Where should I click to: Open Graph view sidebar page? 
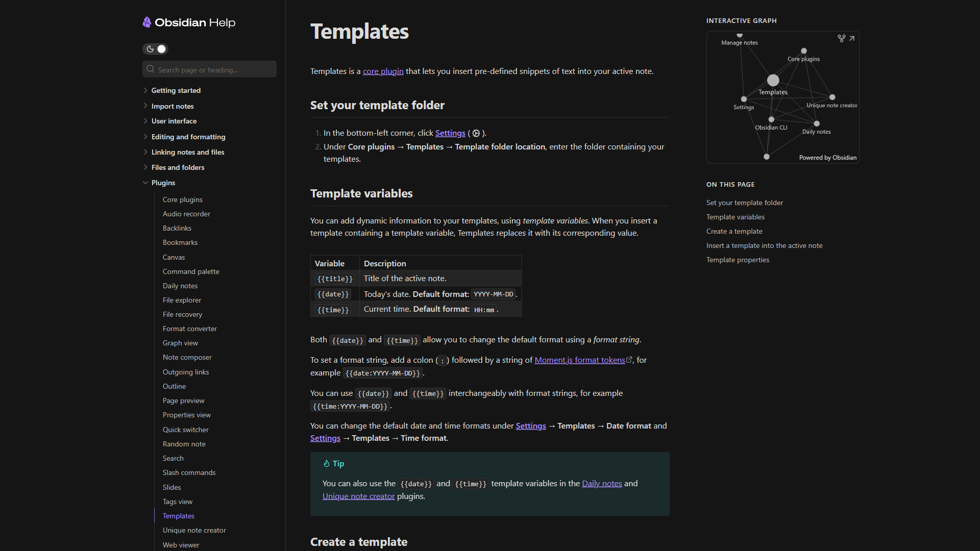pos(181,343)
